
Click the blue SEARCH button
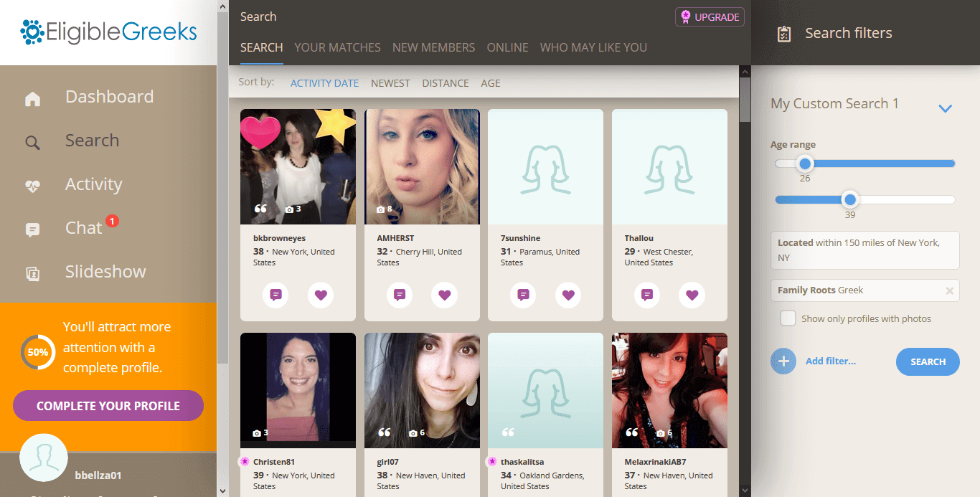pos(928,361)
